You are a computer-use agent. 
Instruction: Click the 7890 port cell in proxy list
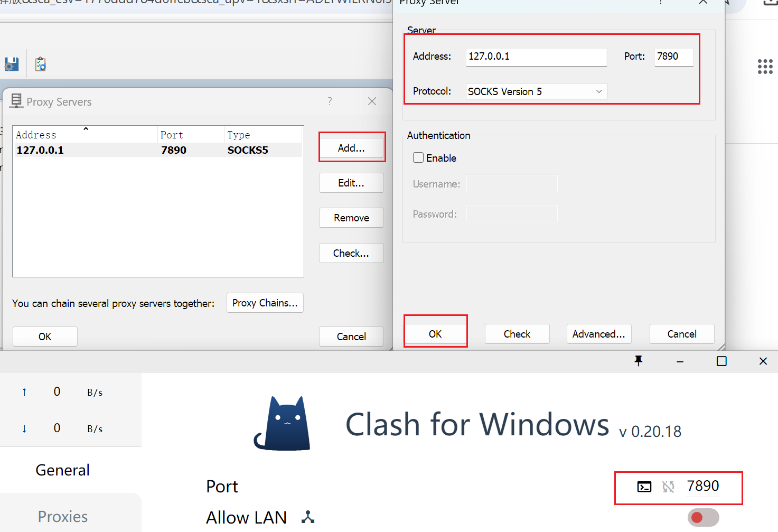[x=174, y=150]
